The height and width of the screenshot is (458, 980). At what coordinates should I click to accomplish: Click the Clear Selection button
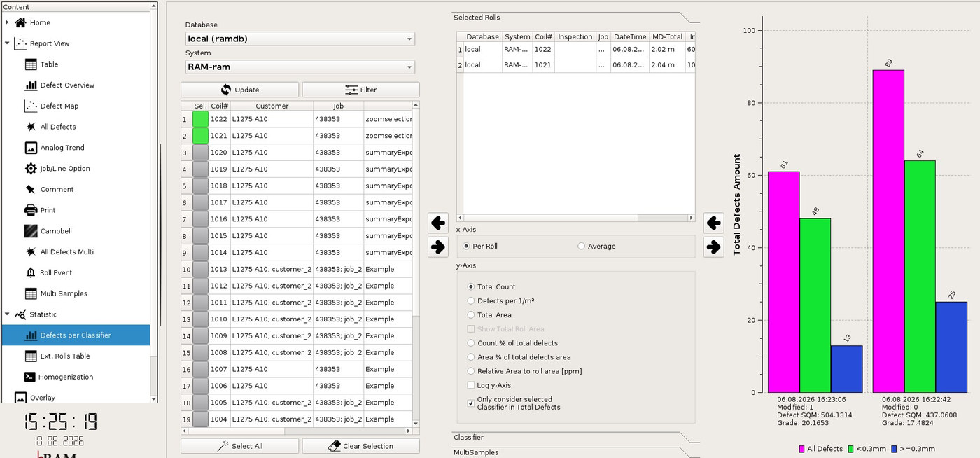[361, 446]
